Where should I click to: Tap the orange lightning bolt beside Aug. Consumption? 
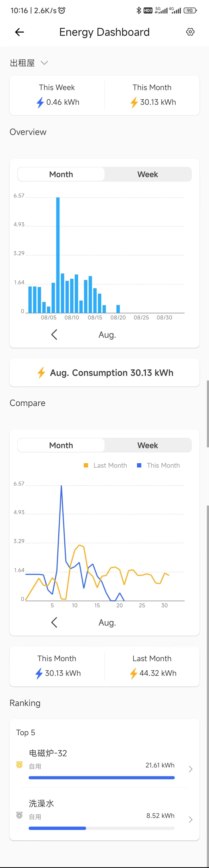click(41, 373)
